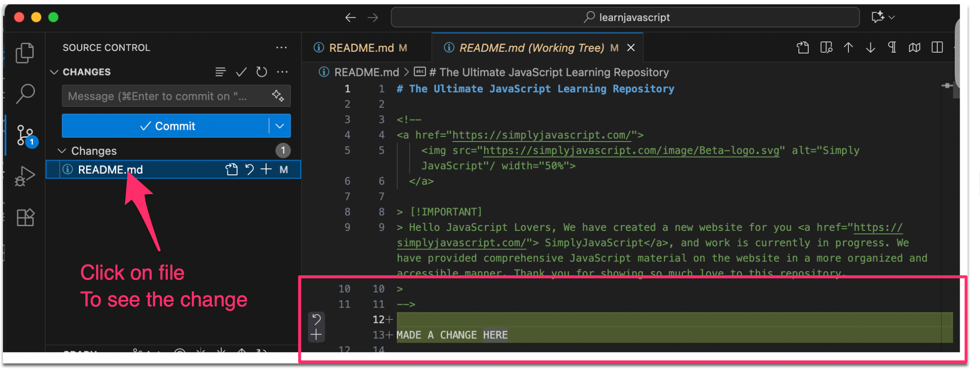Select the Source Control activity bar icon
The height and width of the screenshot is (372, 980).
26,135
